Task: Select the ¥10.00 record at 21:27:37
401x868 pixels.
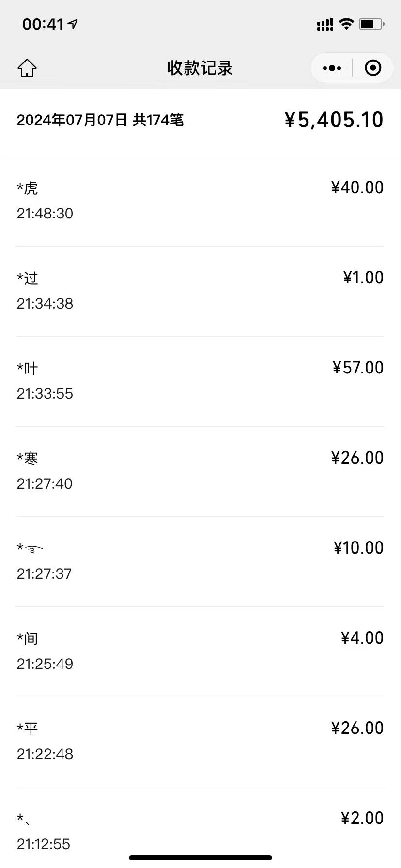Action: [200, 561]
